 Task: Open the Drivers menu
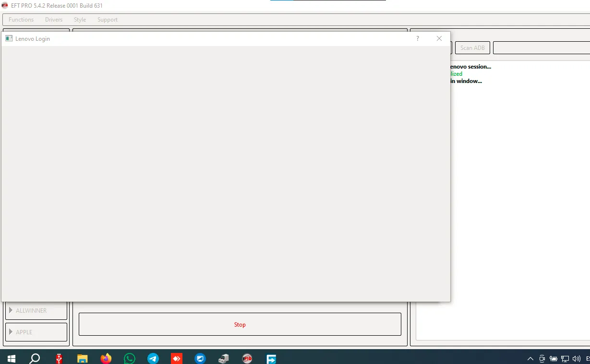point(54,20)
